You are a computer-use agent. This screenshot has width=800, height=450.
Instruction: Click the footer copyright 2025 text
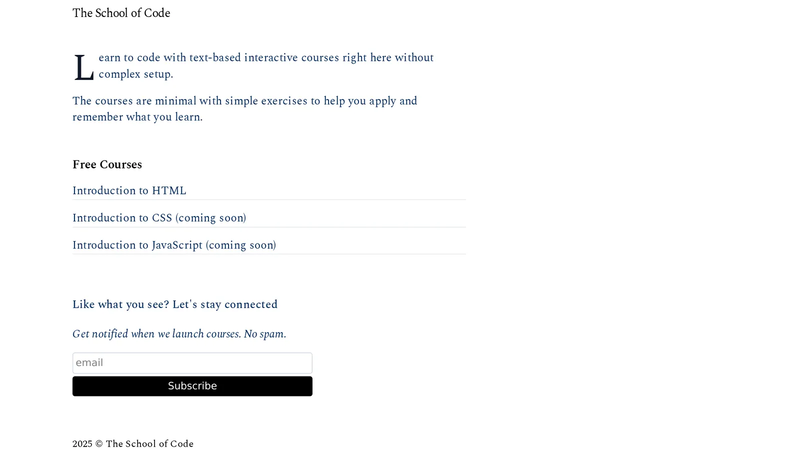coord(133,444)
